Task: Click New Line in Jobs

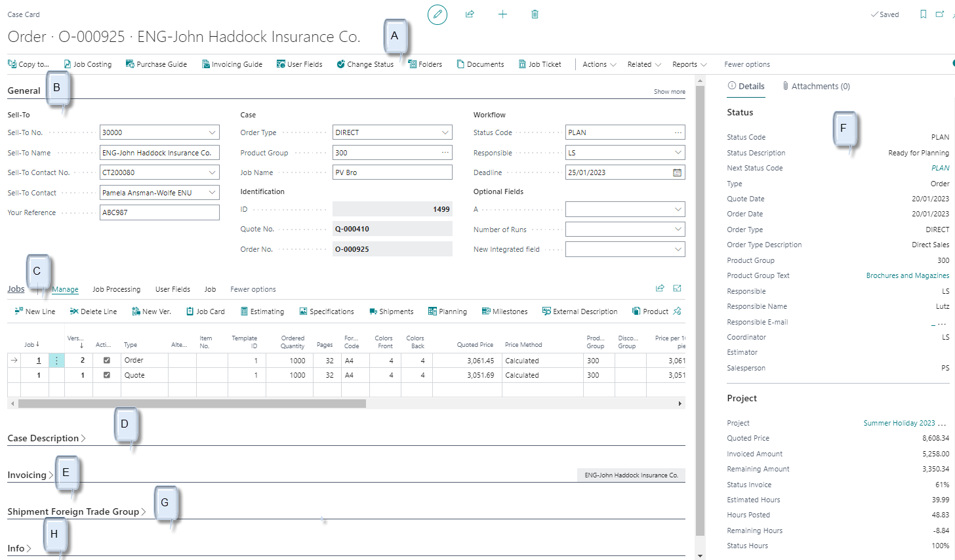Action: (35, 311)
